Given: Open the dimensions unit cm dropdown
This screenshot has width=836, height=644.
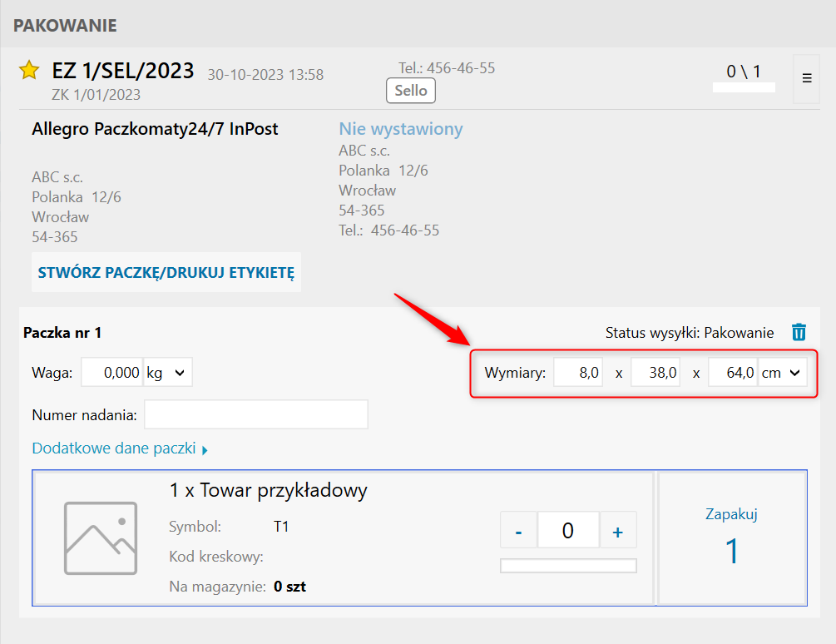Looking at the screenshot, I should 782,372.
